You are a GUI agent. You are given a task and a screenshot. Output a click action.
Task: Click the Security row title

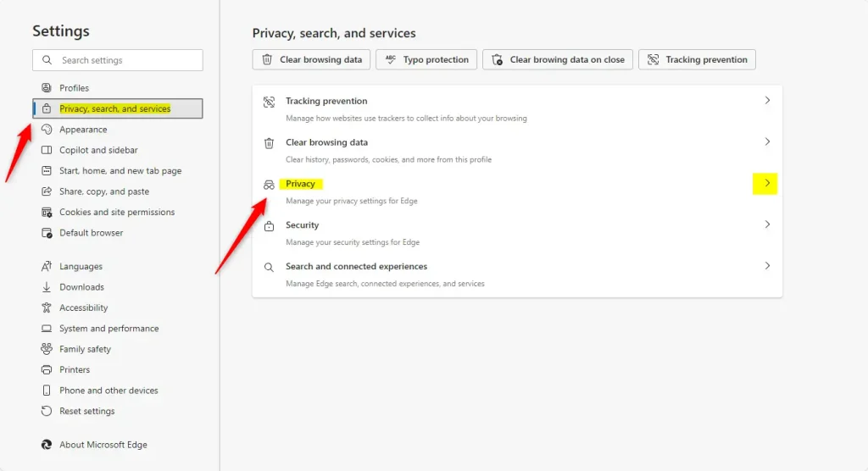click(x=303, y=224)
